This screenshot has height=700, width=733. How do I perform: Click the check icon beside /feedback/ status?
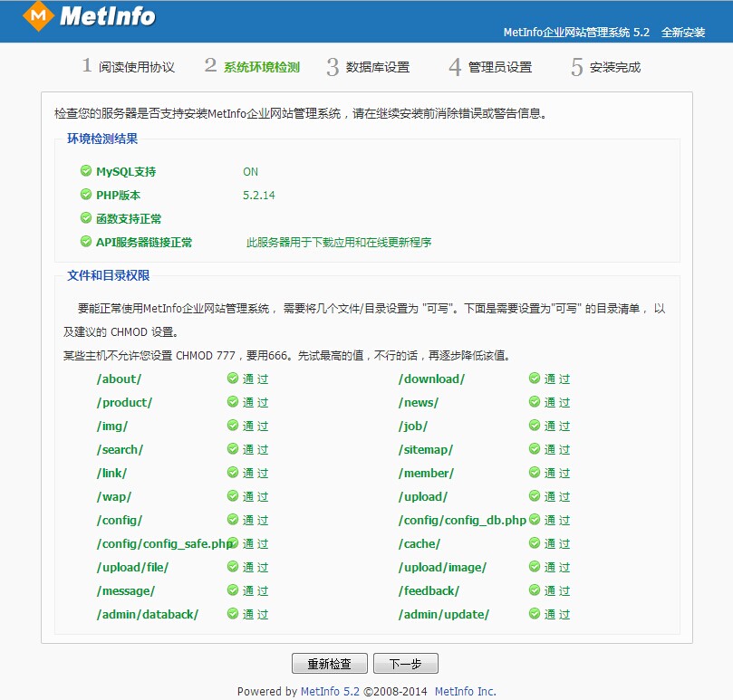point(535,590)
